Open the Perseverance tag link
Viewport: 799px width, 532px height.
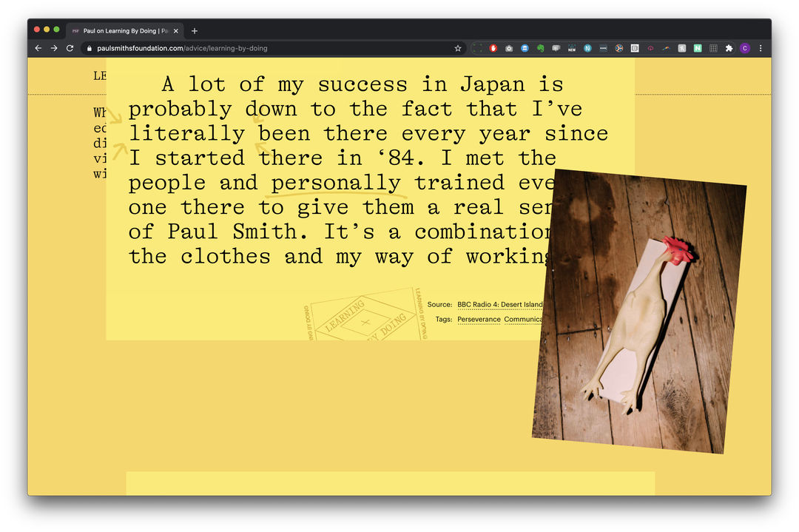(479, 319)
